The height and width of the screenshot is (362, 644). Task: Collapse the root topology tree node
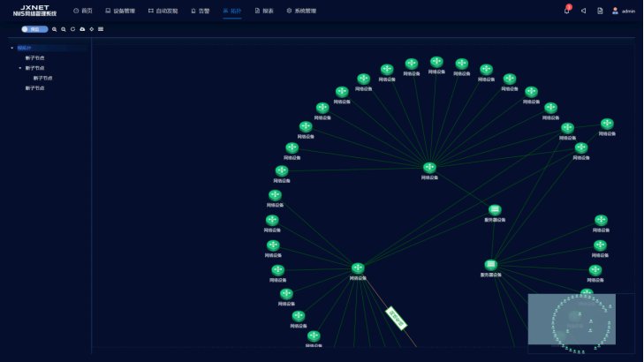point(12,48)
